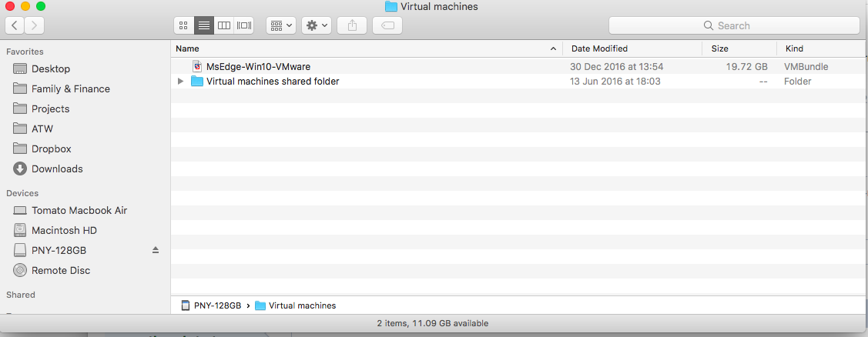Viewport: 868px width, 337px height.
Task: Switch to icon view
Action: [184, 25]
